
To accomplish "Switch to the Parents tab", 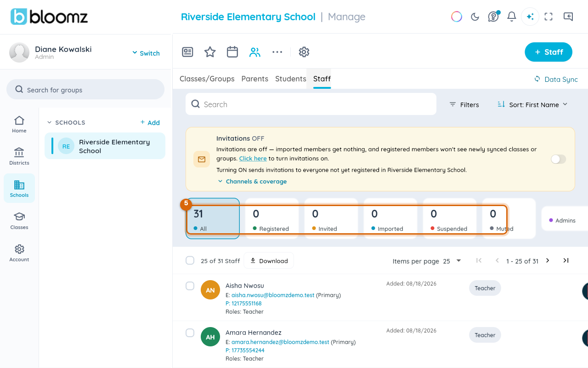I will pos(254,79).
